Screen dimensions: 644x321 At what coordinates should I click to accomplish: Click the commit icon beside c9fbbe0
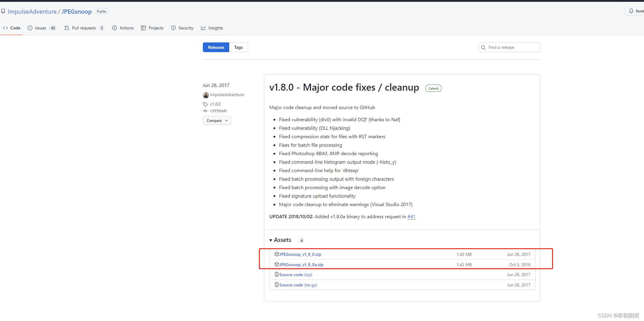(205, 111)
